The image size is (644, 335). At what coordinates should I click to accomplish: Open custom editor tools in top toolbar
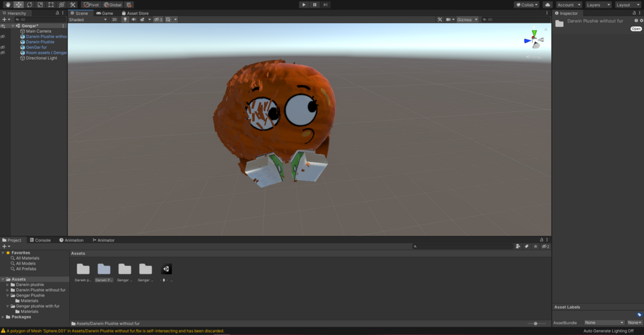pos(72,4)
